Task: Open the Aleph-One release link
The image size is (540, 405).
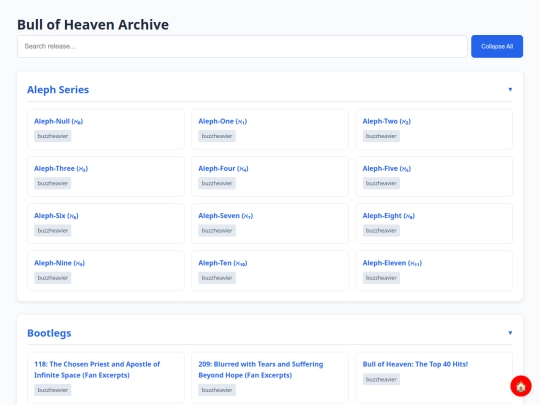Action: (222, 121)
